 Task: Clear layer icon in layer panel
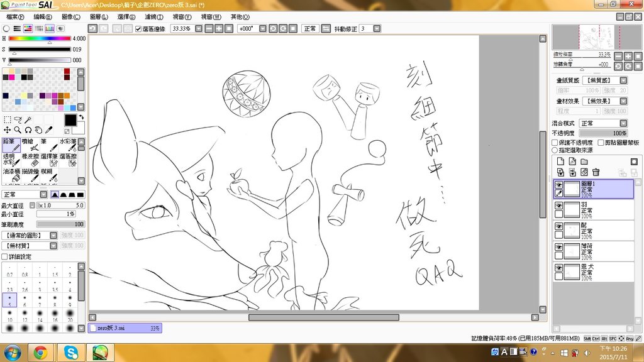point(584,172)
